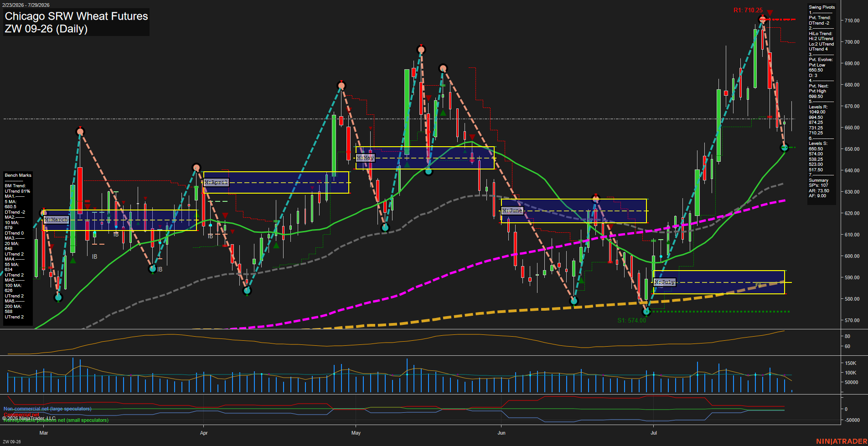868x446 pixels.
Task: Click the UTrend 81% value
Action: coord(17,191)
